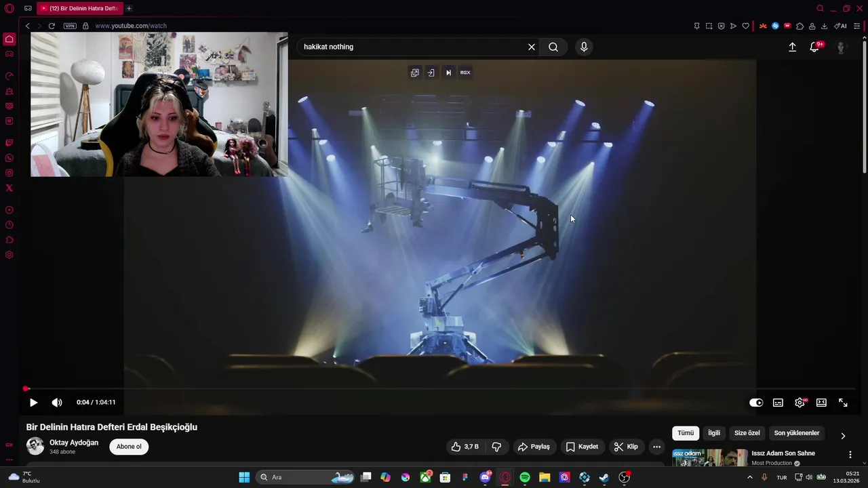Clear the YouTube search text

[532, 47]
